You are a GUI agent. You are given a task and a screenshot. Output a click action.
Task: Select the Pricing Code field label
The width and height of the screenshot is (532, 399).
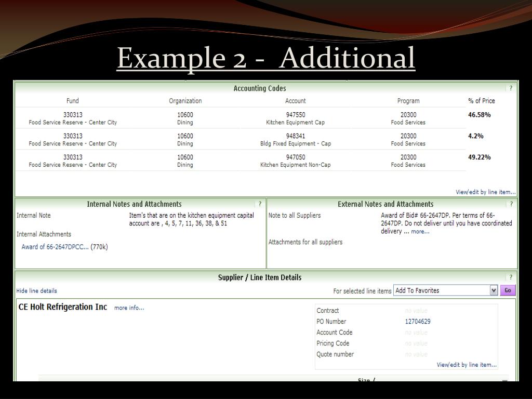tap(332, 343)
